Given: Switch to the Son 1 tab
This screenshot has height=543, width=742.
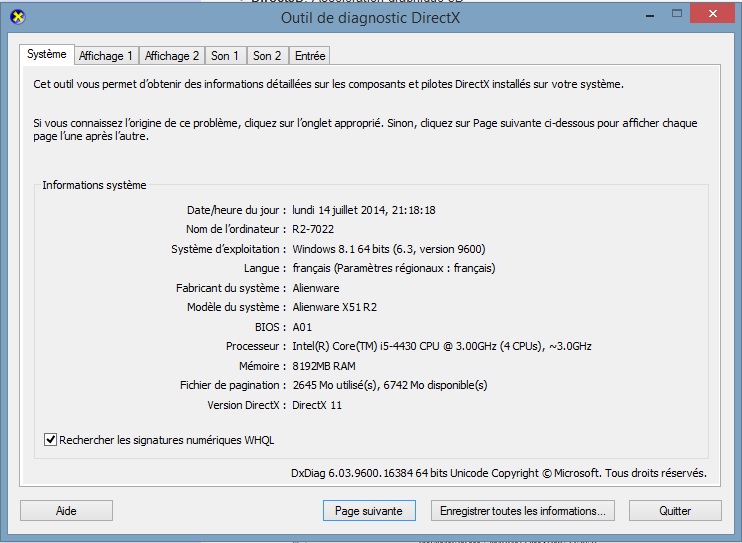Looking at the screenshot, I should tap(225, 56).
